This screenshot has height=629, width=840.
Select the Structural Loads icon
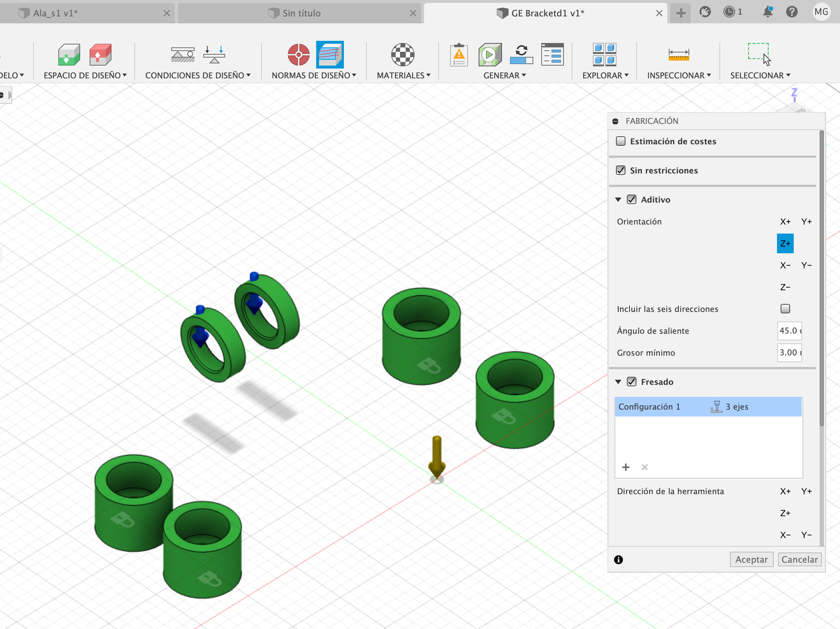tap(214, 55)
